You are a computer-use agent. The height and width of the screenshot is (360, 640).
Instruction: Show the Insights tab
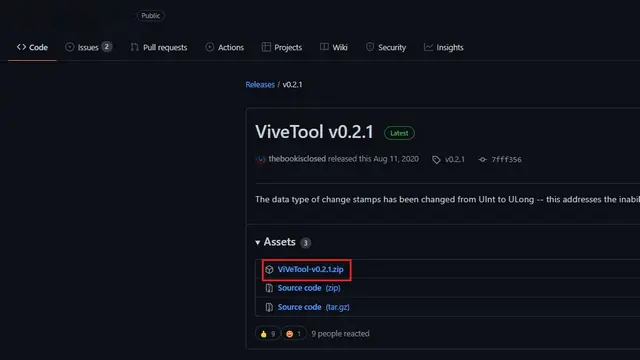[x=443, y=47]
